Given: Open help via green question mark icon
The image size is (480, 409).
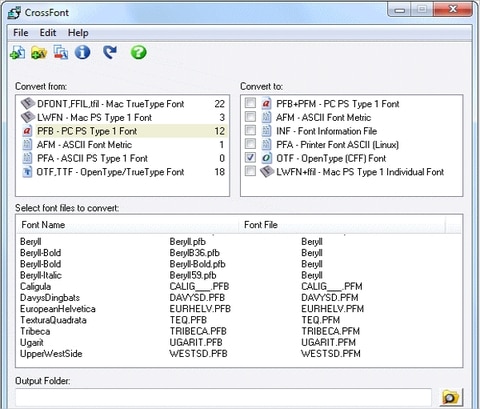Looking at the screenshot, I should tap(138, 52).
